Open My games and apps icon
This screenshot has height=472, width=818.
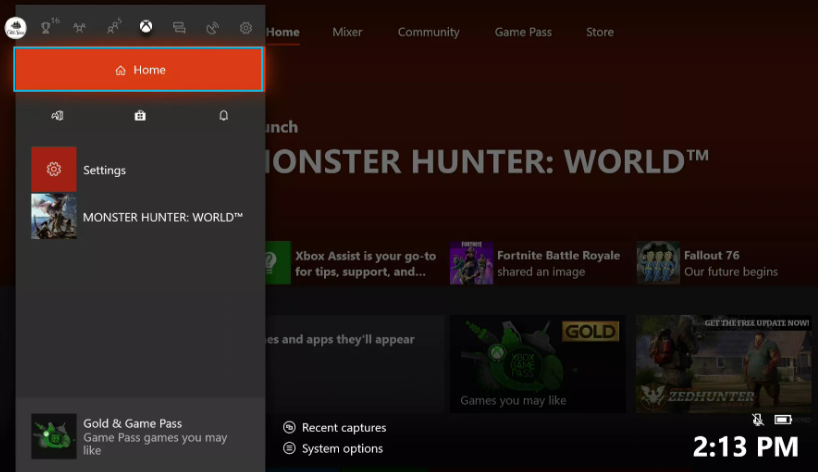pyautogui.click(x=57, y=115)
